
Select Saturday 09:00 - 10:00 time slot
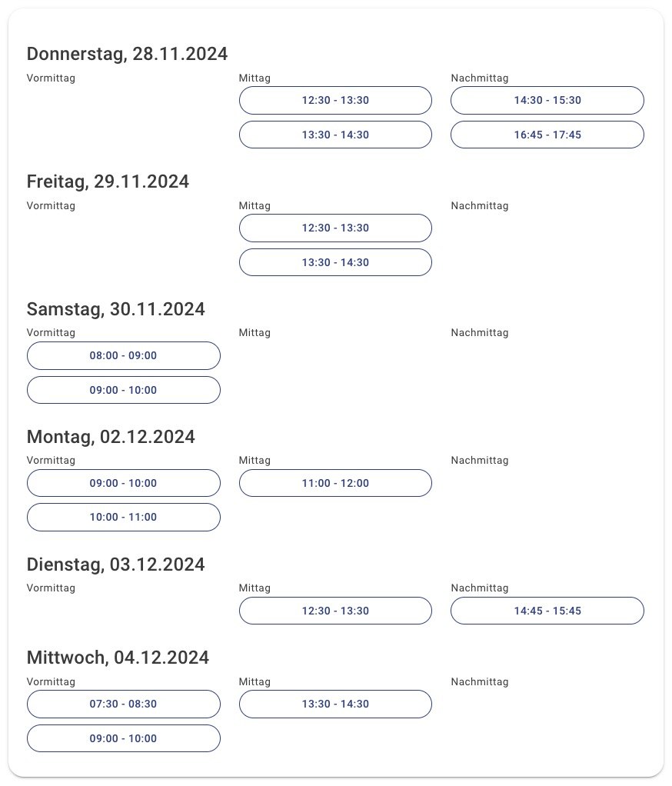[x=123, y=390]
